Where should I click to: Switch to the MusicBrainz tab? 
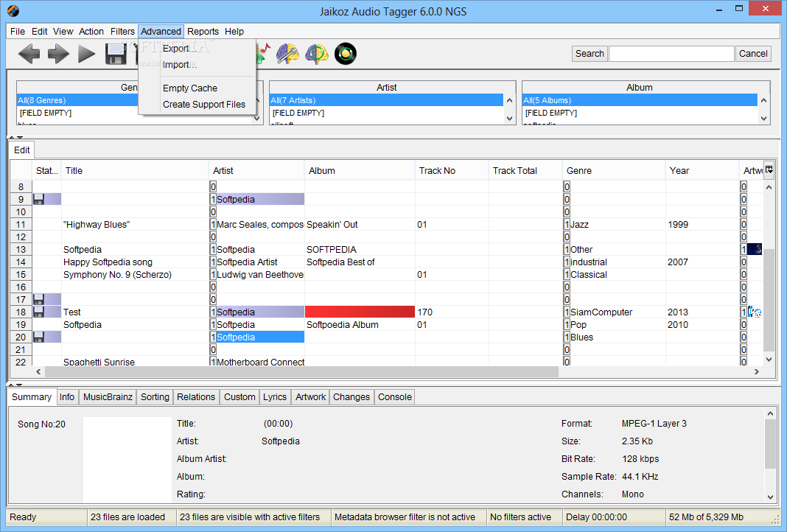click(x=108, y=397)
